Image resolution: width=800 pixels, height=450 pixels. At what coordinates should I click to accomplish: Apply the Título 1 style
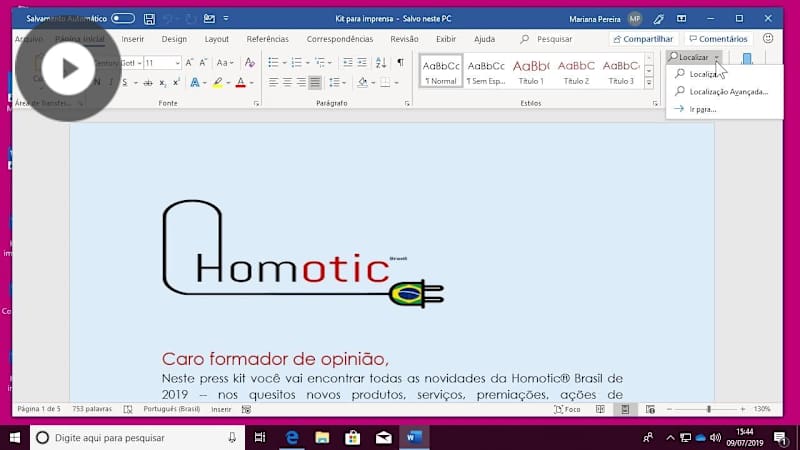click(531, 71)
